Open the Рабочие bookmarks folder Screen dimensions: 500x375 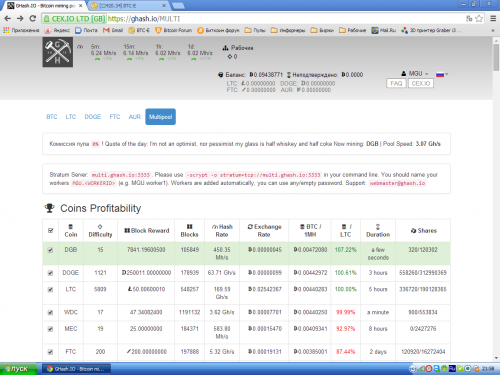click(353, 30)
